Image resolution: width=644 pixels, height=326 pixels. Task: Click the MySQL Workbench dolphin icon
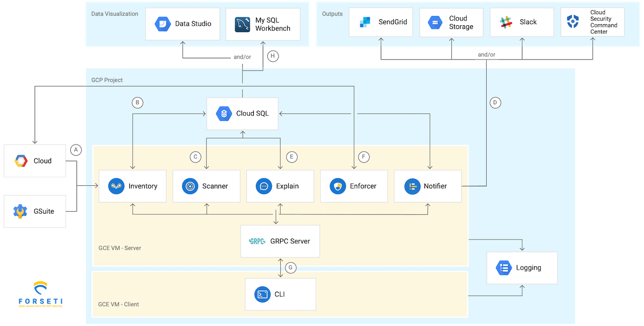coord(243,24)
